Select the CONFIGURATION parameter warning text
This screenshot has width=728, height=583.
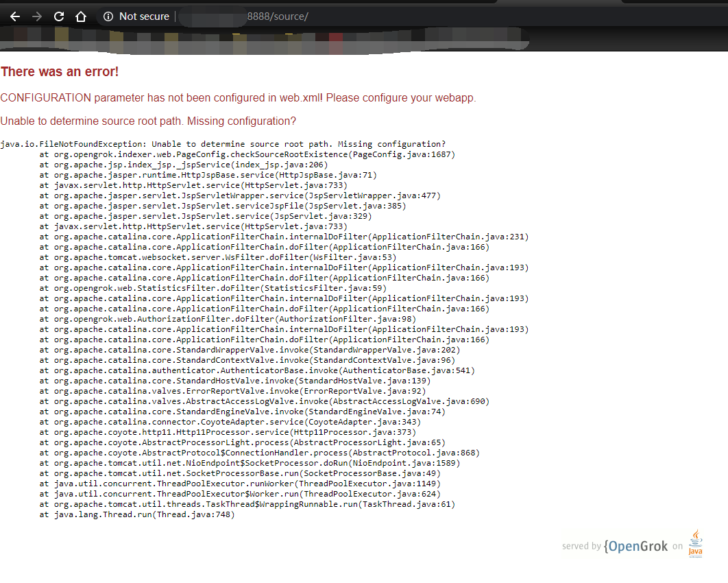(x=239, y=97)
